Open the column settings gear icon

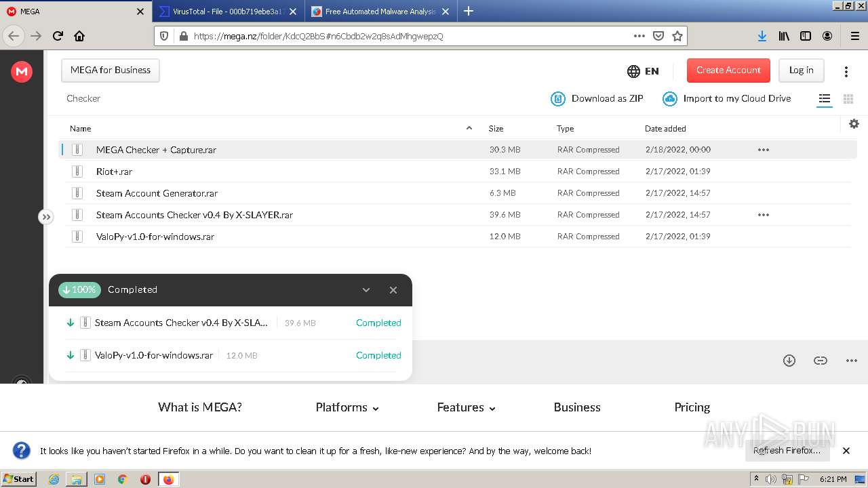click(x=854, y=123)
